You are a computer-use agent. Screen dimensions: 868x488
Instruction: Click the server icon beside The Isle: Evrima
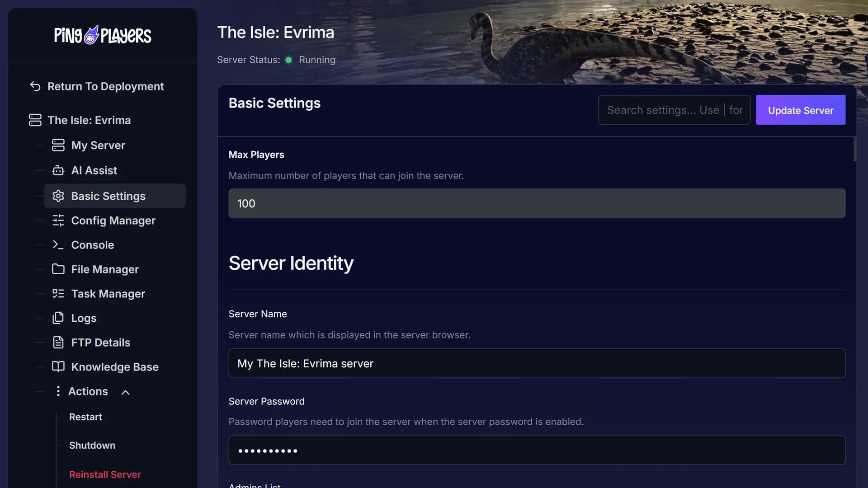click(35, 120)
